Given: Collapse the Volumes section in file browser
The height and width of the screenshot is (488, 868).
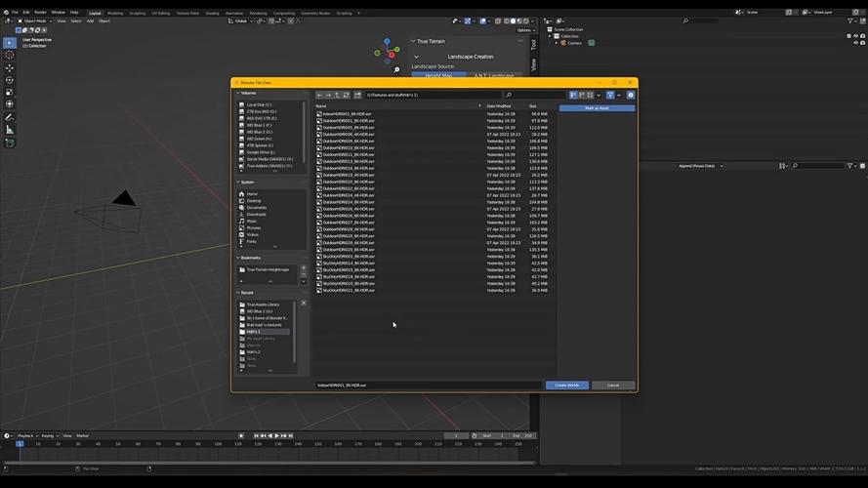Looking at the screenshot, I should (238, 93).
